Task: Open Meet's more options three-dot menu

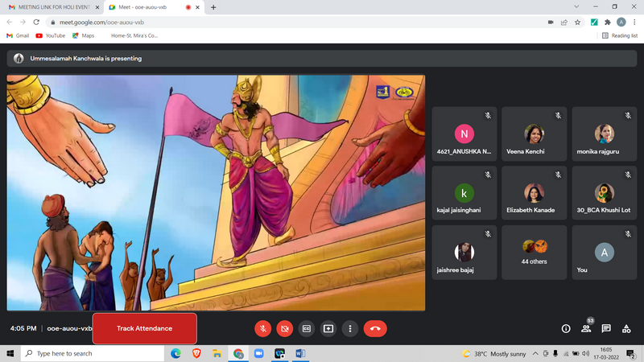Action: [350, 329]
